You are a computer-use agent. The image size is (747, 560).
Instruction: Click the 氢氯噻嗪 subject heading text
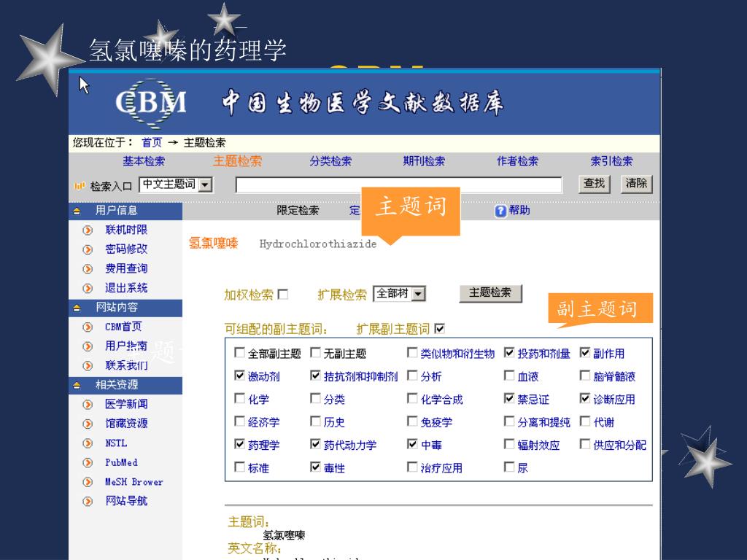click(214, 244)
